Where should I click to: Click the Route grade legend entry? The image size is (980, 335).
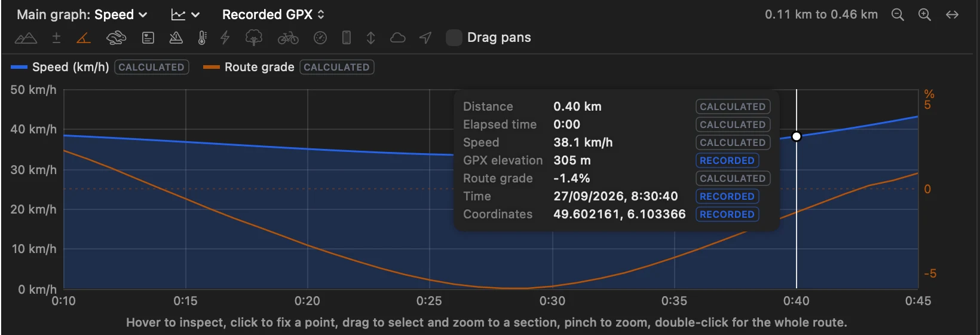click(x=259, y=67)
